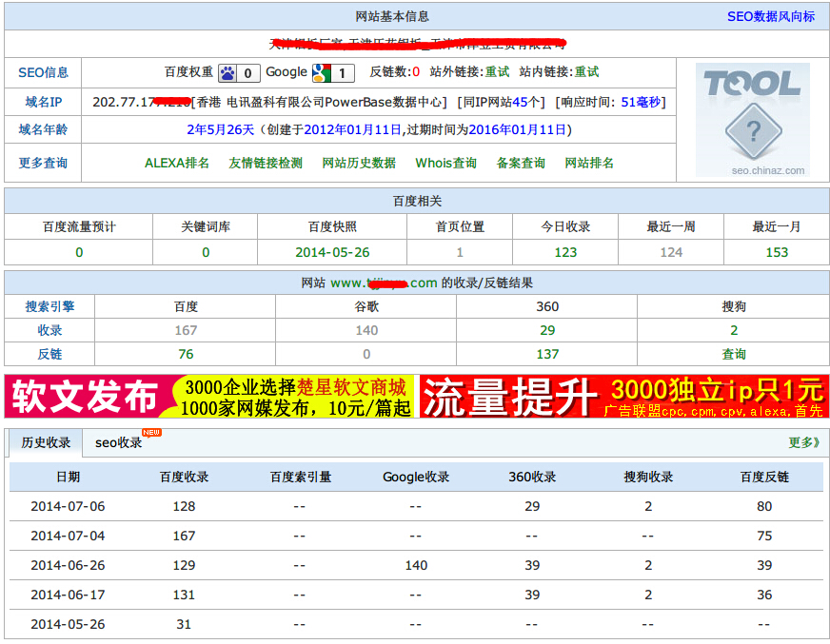Click the TOOL question-mark logo image

point(752,119)
